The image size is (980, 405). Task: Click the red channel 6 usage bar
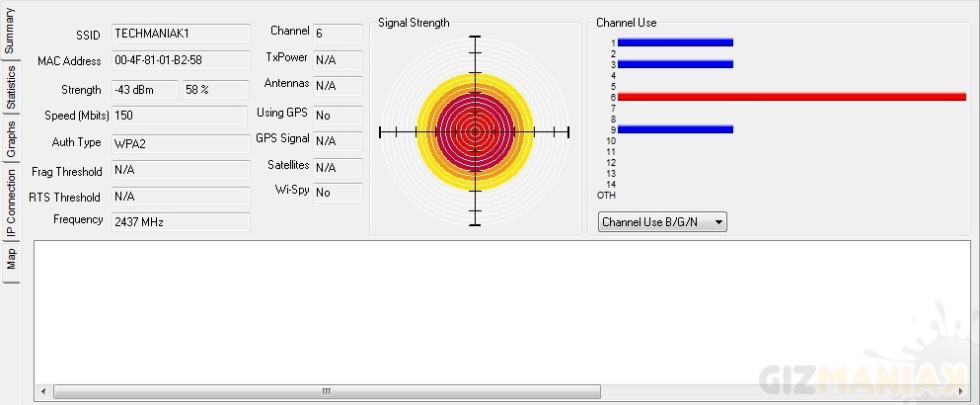(792, 97)
